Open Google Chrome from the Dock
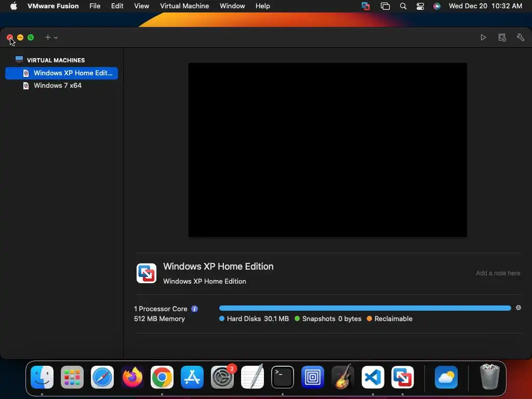The width and height of the screenshot is (532, 399). point(162,377)
